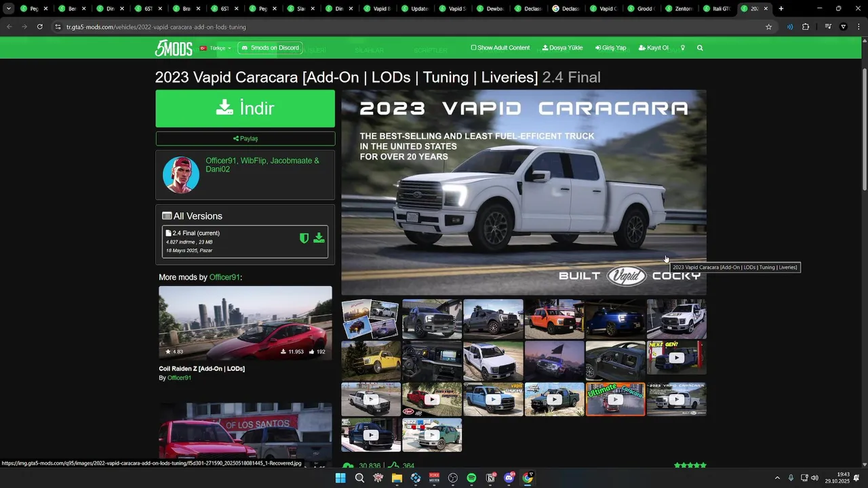The width and height of the screenshot is (868, 488).
Task: Open OBS Studio from the taskbar
Action: coord(453,478)
